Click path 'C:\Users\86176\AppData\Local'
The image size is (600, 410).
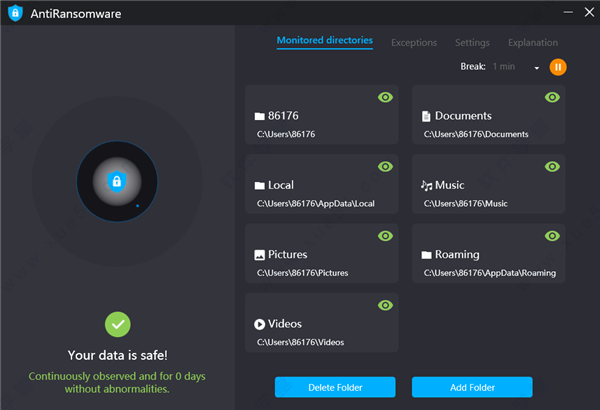316,203
